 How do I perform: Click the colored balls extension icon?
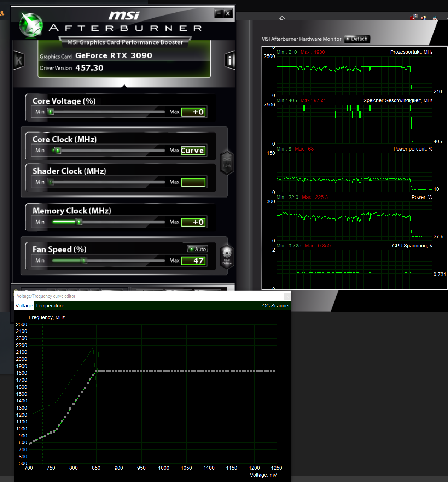click(424, 18)
